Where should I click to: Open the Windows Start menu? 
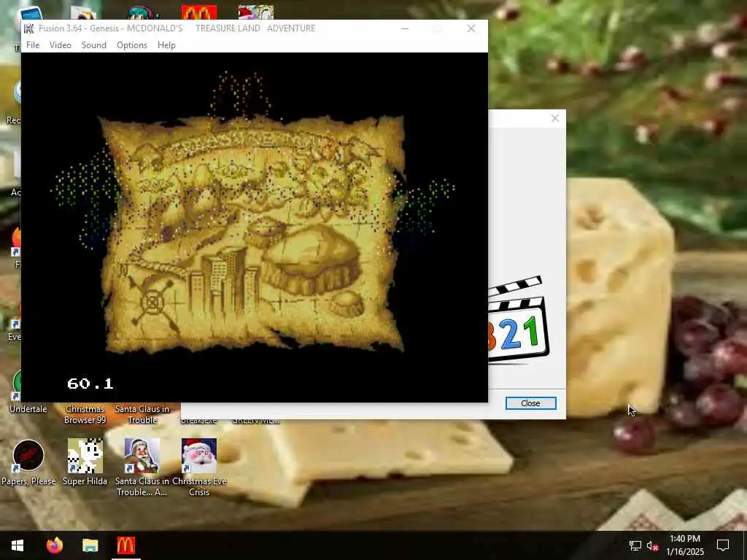click(x=18, y=545)
